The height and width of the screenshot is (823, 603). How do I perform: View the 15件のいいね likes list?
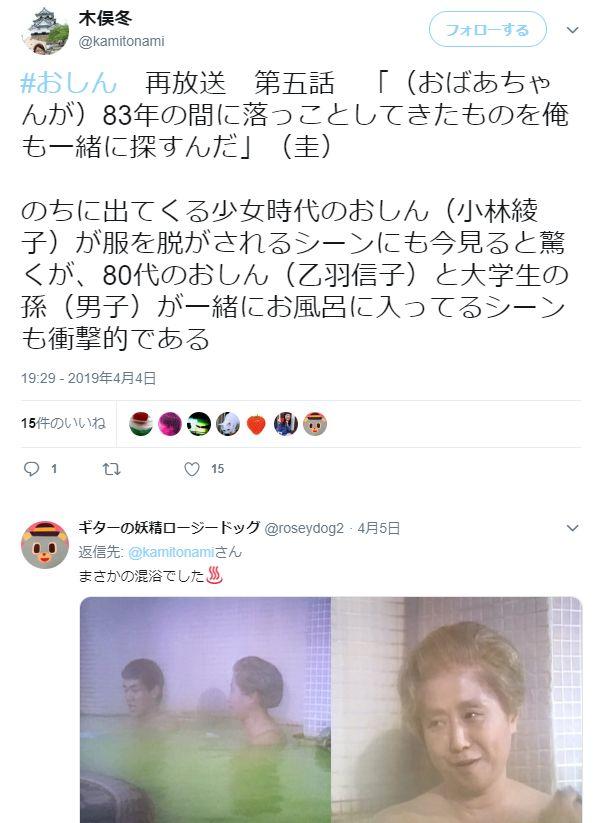64,423
